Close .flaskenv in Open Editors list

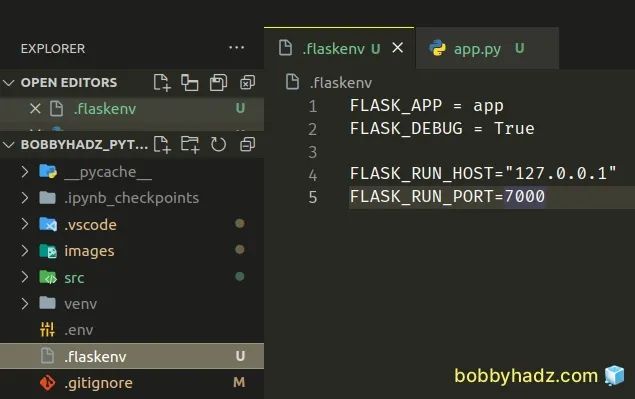[x=35, y=109]
